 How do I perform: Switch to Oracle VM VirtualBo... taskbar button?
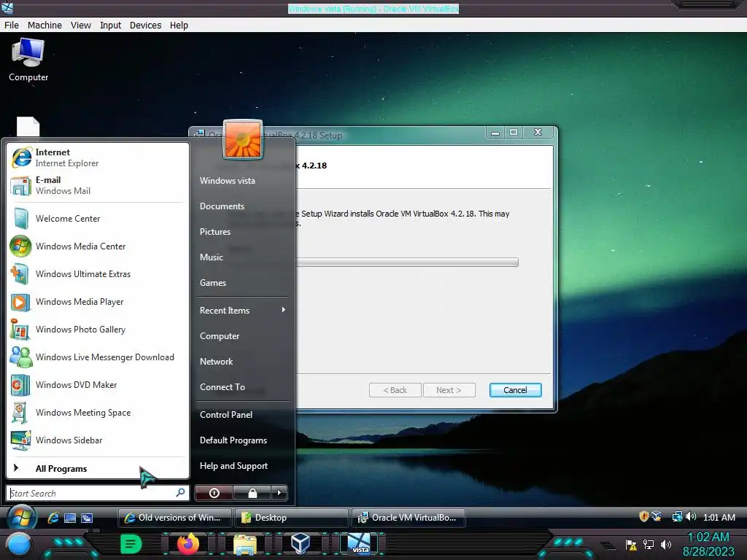tap(409, 518)
